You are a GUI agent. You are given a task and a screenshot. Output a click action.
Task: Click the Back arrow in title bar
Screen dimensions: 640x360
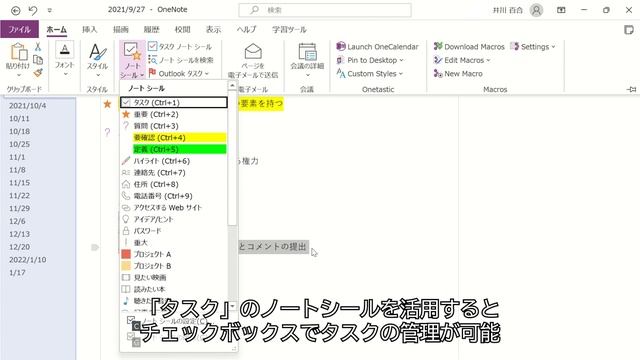click(x=16, y=10)
